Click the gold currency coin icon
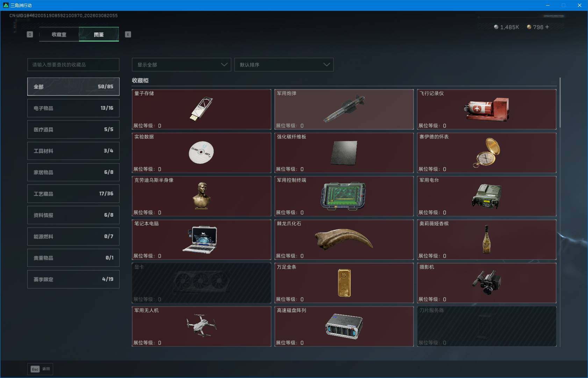588x378 pixels. click(529, 27)
